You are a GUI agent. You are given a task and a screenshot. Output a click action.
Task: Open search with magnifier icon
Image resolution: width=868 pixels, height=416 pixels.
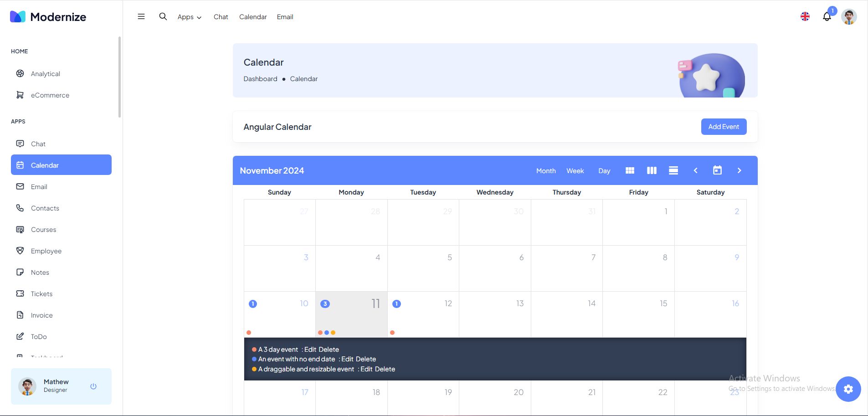pyautogui.click(x=163, y=16)
